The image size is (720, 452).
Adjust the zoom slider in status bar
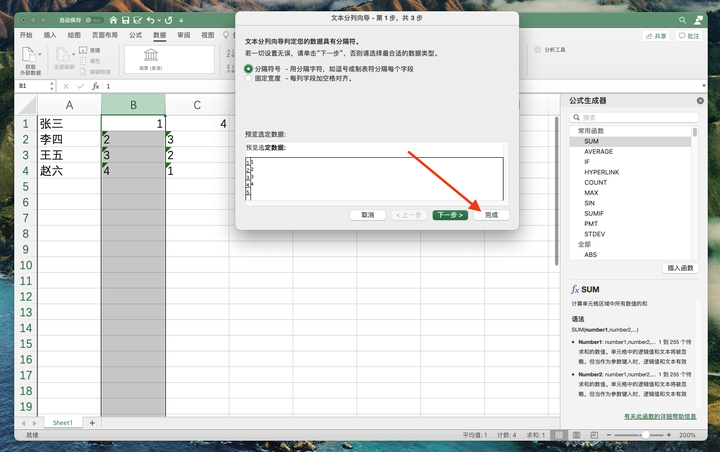point(645,435)
